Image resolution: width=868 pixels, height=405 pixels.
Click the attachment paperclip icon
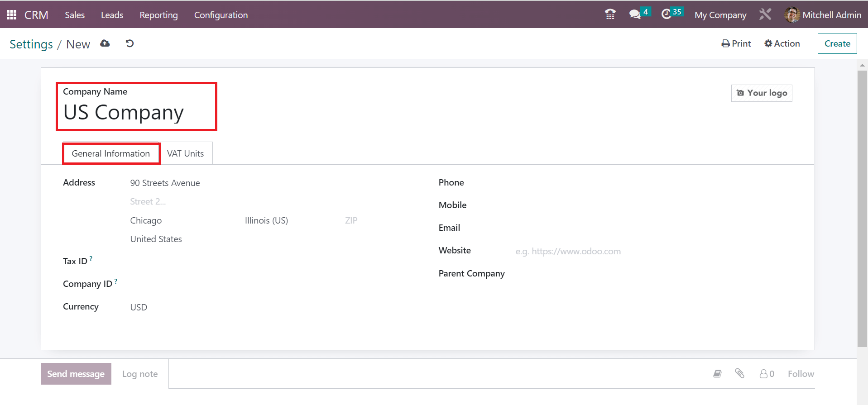[x=739, y=373]
